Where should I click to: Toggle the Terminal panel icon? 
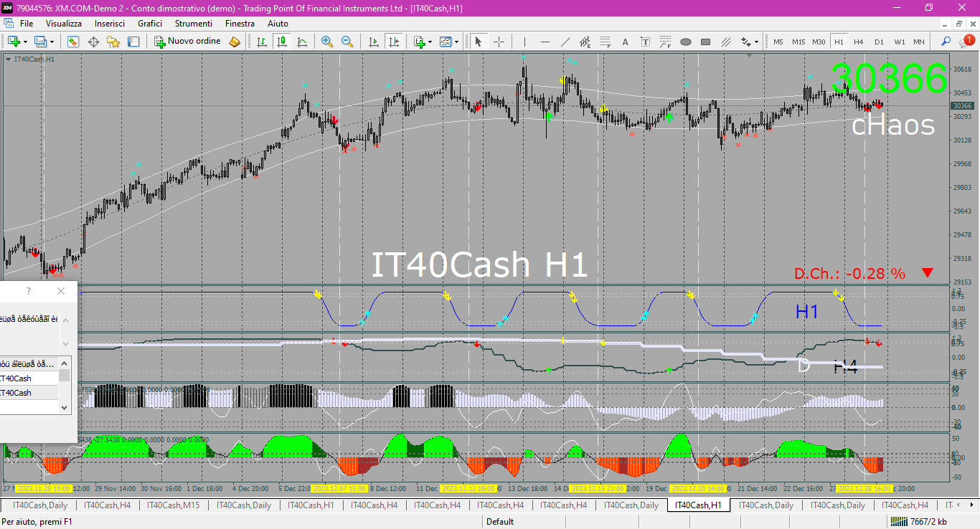coord(133,42)
